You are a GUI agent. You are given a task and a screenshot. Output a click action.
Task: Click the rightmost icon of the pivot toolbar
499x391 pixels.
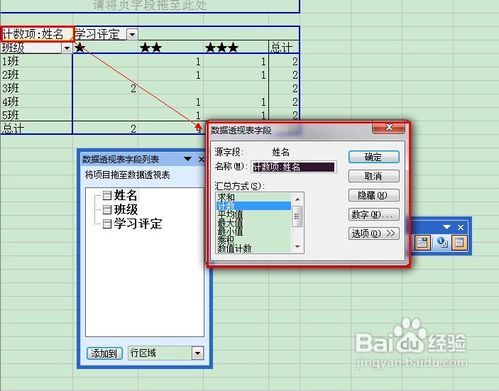point(459,243)
